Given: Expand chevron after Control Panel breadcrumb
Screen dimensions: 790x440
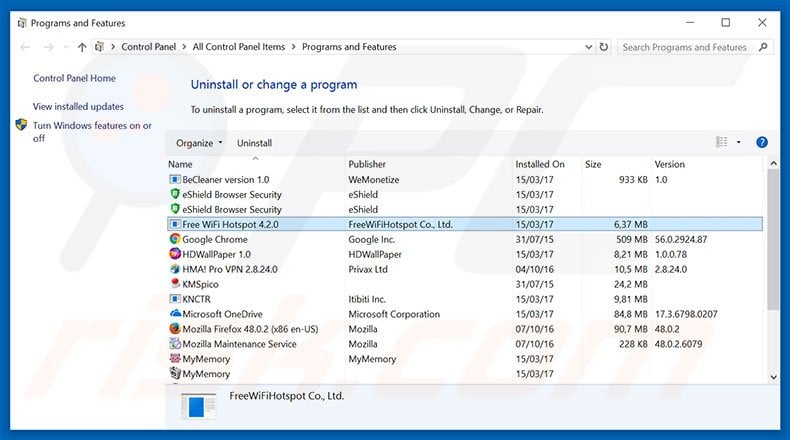Looking at the screenshot, I should pos(184,47).
